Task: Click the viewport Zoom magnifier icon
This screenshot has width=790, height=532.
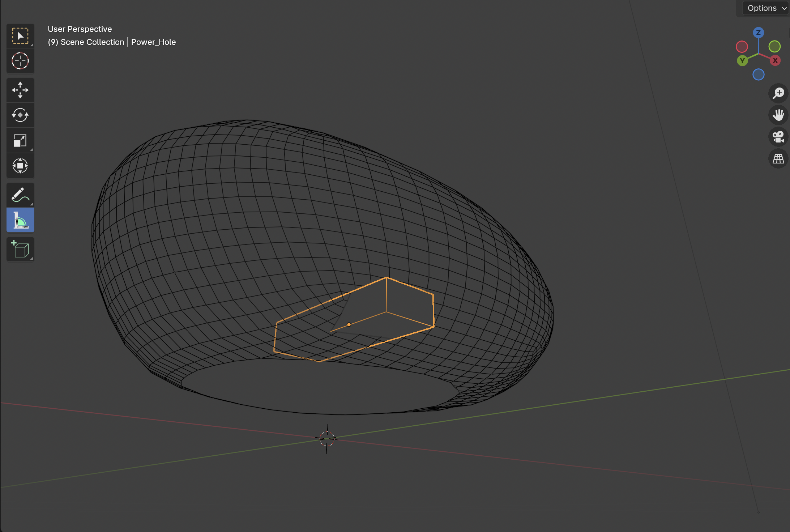Action: point(778,93)
